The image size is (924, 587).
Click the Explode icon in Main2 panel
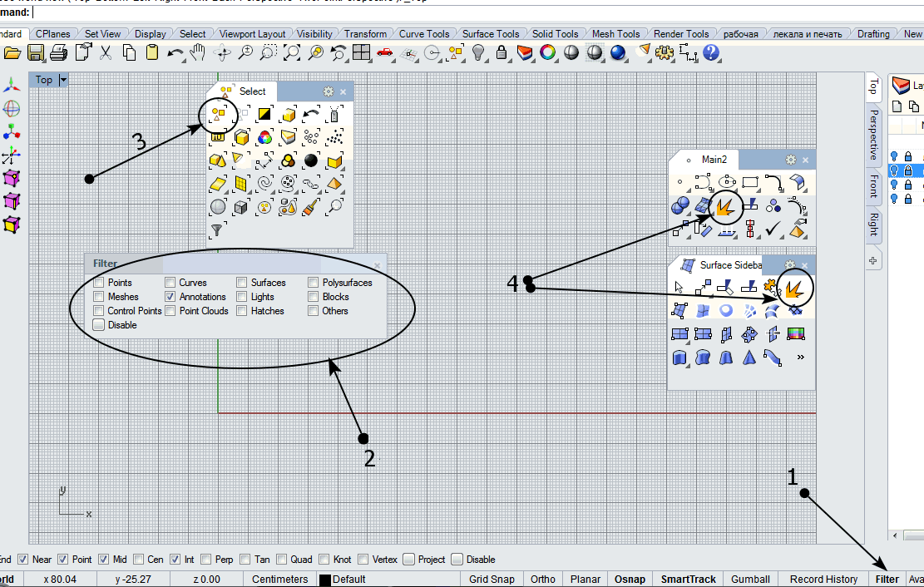pyautogui.click(x=726, y=205)
